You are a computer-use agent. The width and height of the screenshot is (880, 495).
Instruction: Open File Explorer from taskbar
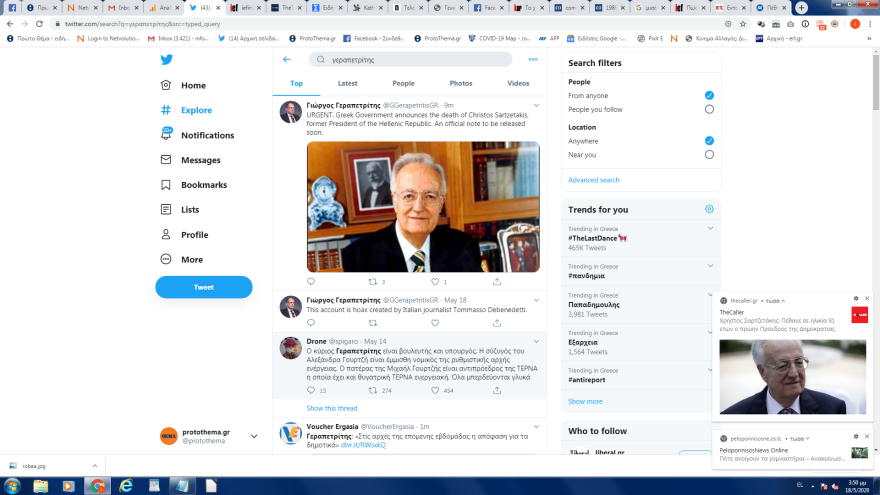pyautogui.click(x=40, y=486)
